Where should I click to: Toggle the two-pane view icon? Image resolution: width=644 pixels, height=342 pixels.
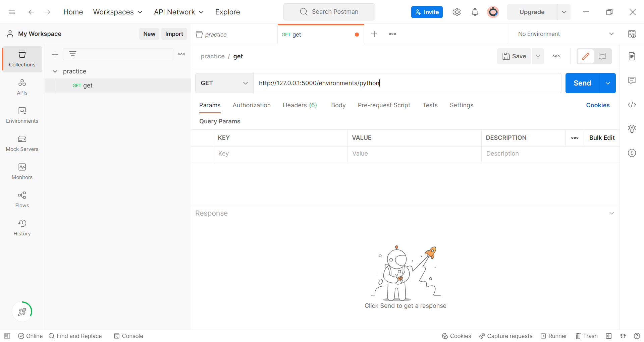(609, 336)
